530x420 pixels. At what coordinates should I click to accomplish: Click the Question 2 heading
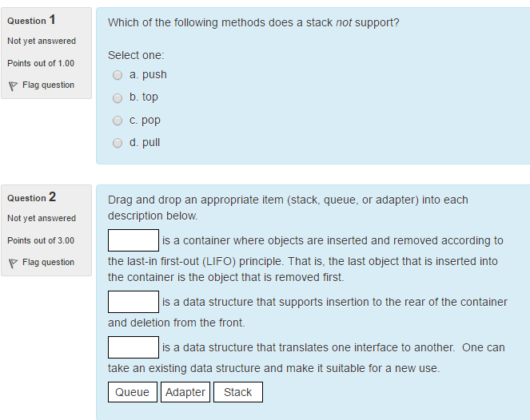[31, 197]
